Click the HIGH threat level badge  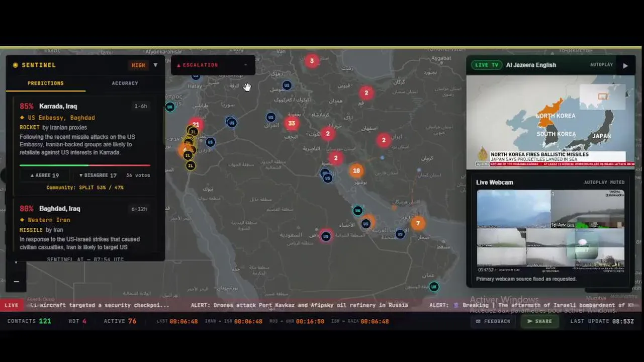tap(138, 65)
